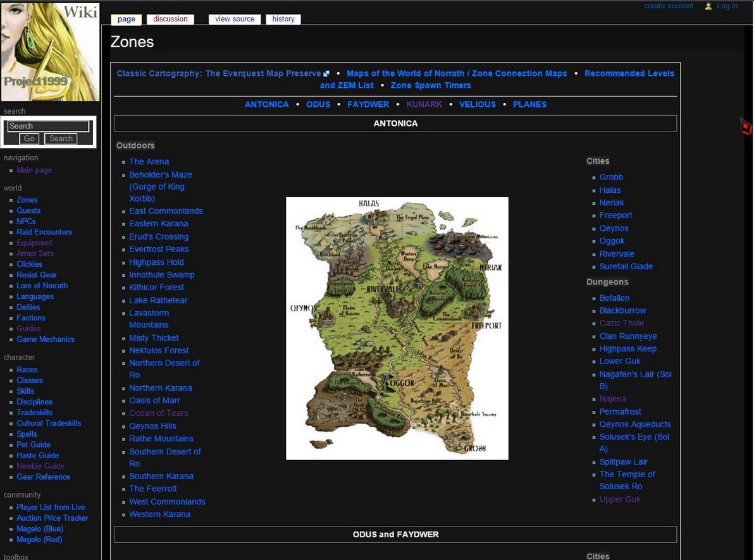Viewport: 754px width, 560px height.
Task: Open Everfrost Peaks zone link
Action: click(x=159, y=249)
